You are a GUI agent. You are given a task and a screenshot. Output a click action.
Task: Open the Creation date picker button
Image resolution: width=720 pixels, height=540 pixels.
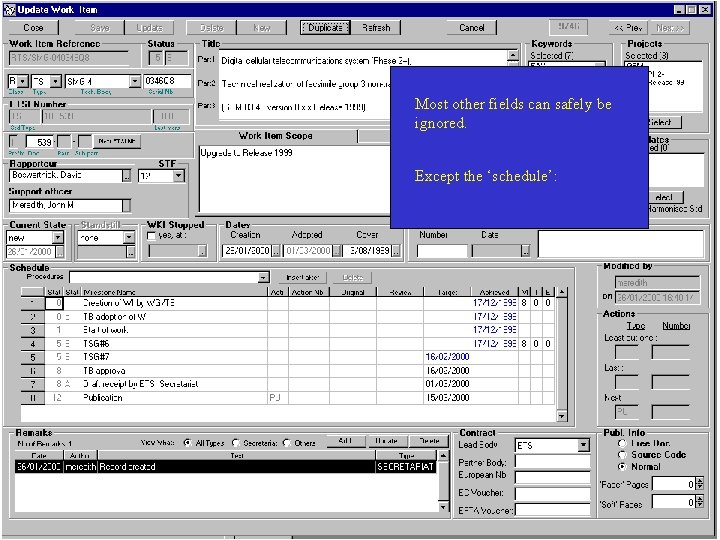tap(276, 251)
